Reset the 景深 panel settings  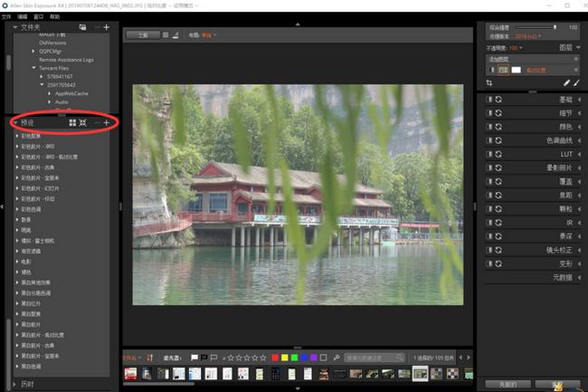(x=498, y=236)
